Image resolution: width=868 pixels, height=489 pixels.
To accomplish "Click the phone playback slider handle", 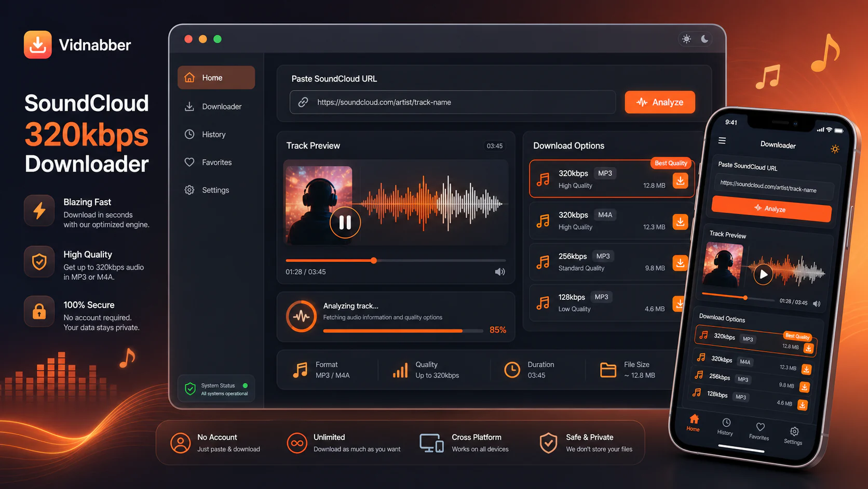I will [745, 298].
